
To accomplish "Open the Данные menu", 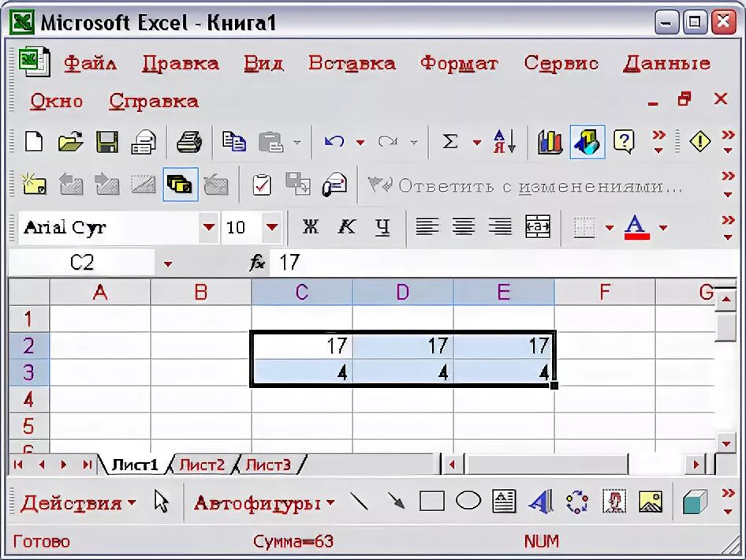I will tap(667, 63).
